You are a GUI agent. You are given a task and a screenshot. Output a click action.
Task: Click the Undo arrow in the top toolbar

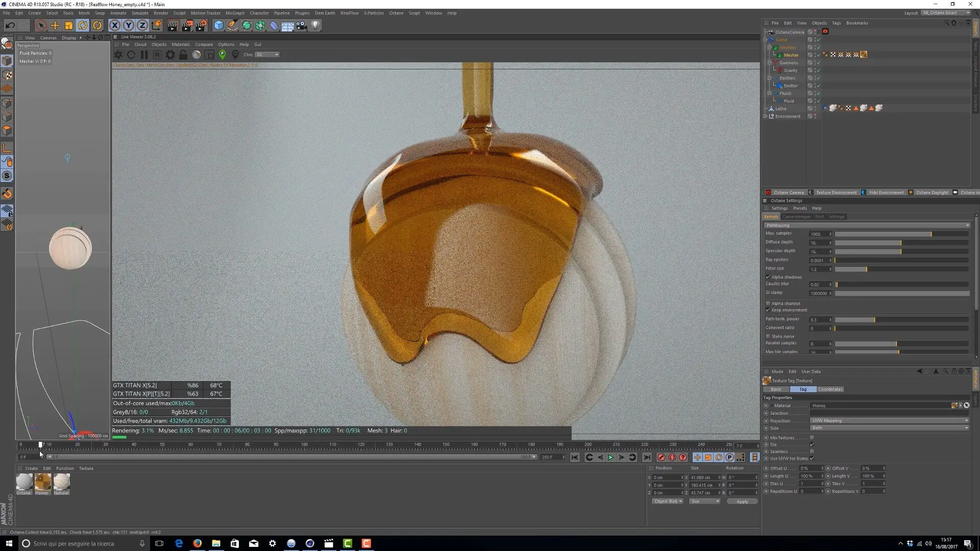click(10, 25)
